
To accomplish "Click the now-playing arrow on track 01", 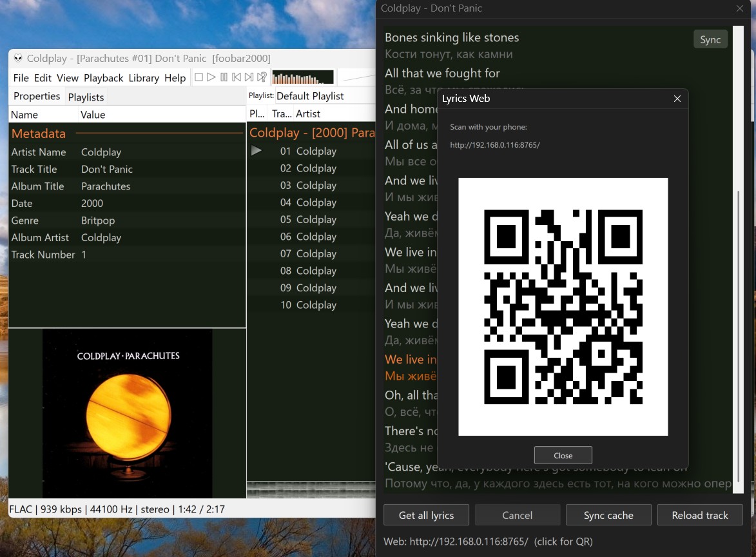I will click(257, 151).
